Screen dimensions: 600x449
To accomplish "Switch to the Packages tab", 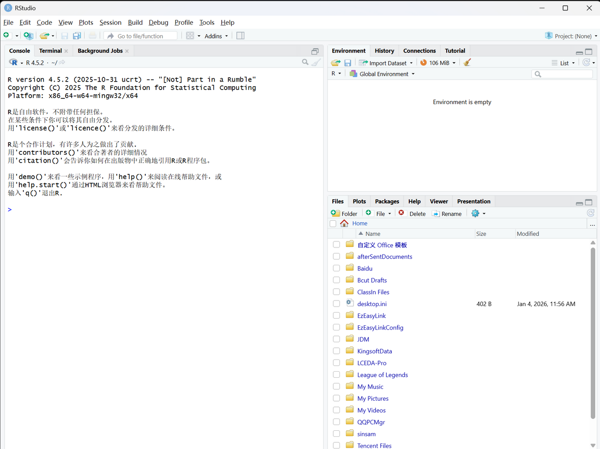I will click(x=387, y=202).
